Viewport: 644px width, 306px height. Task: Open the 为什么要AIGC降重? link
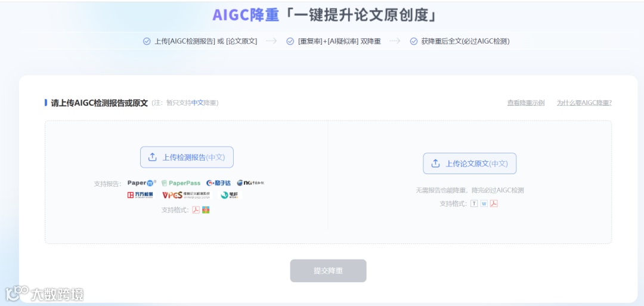pos(584,103)
